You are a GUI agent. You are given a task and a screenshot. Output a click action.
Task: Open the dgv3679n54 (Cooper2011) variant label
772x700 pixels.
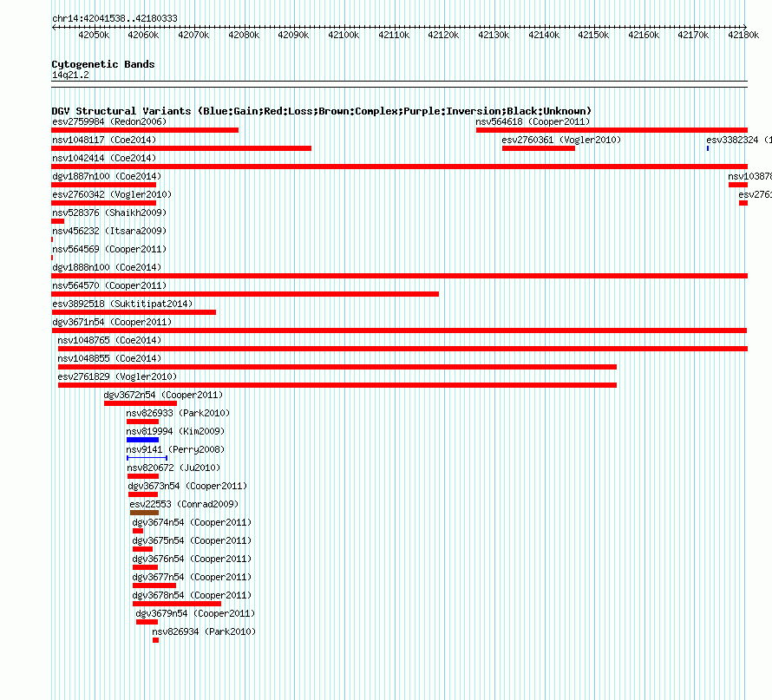coord(195,613)
